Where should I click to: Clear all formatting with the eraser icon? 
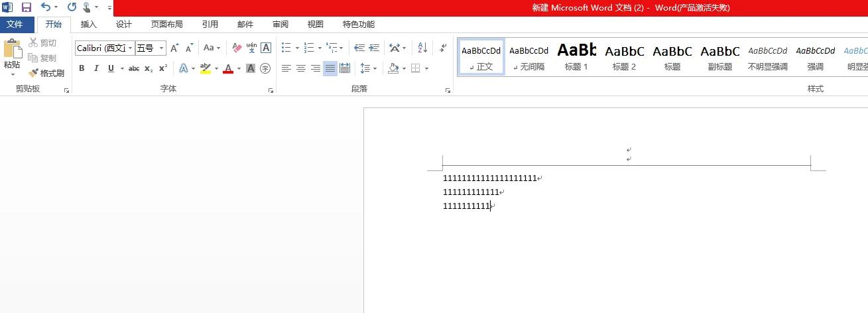coord(237,48)
